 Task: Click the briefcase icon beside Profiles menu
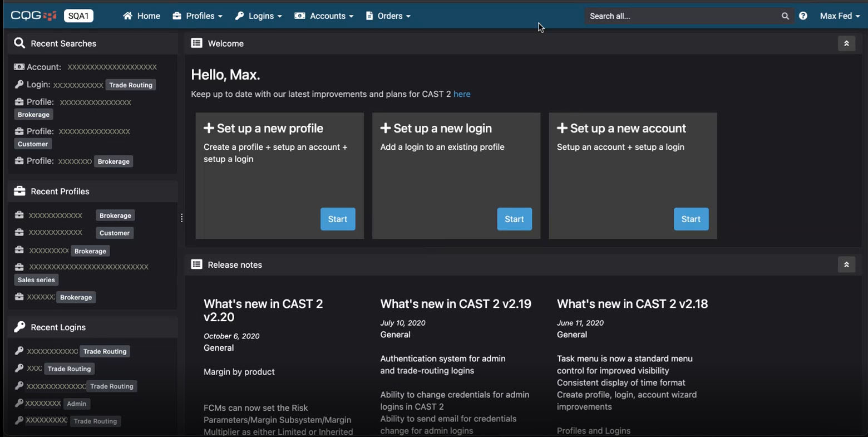coord(177,16)
